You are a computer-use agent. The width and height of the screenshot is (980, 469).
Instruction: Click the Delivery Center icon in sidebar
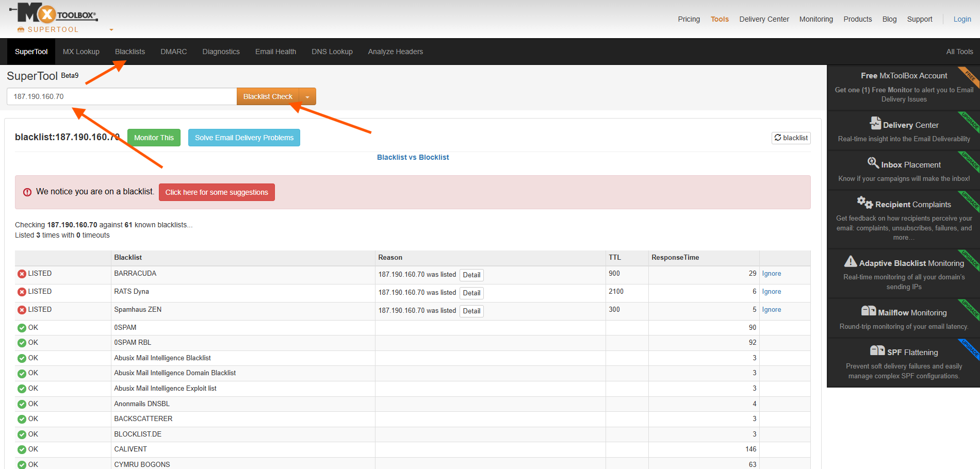tap(875, 123)
